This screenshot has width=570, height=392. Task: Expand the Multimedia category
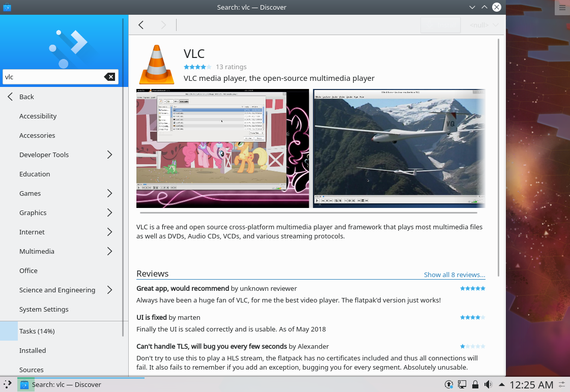coord(109,251)
